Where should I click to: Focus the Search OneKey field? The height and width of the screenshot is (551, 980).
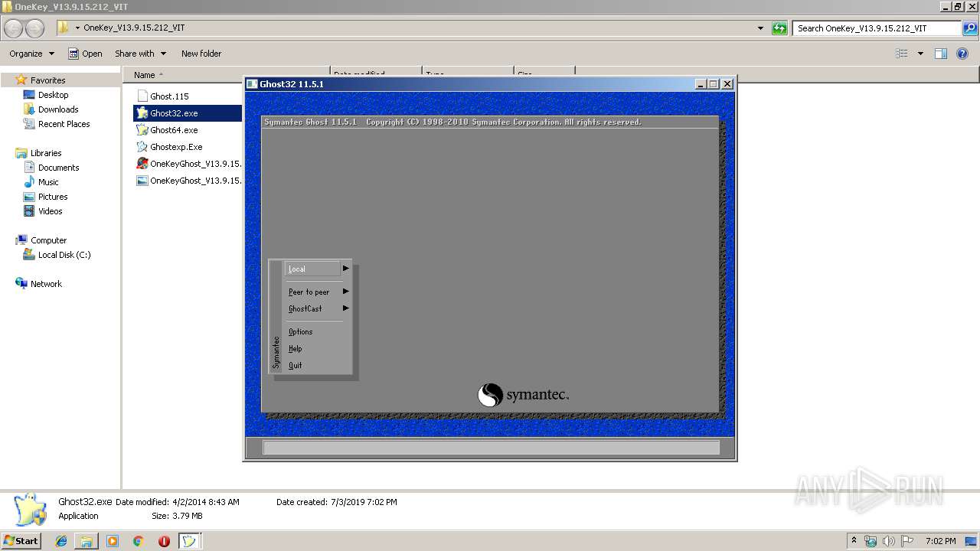tap(876, 28)
